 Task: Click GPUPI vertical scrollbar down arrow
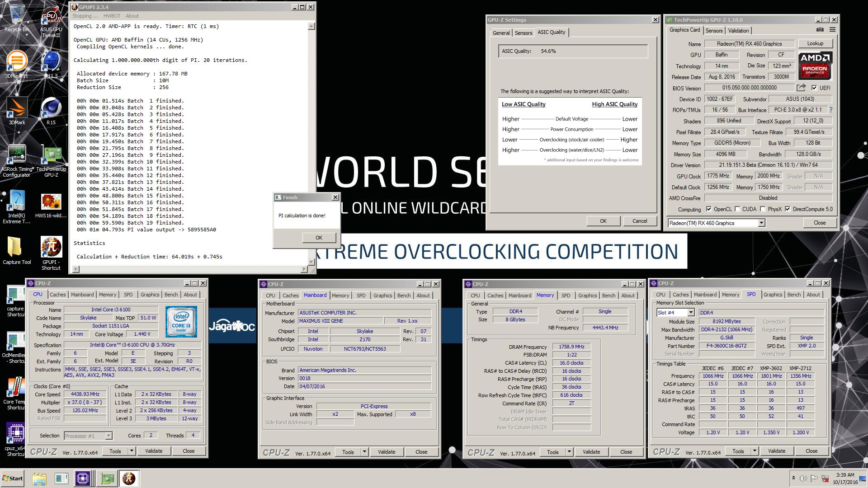(311, 262)
